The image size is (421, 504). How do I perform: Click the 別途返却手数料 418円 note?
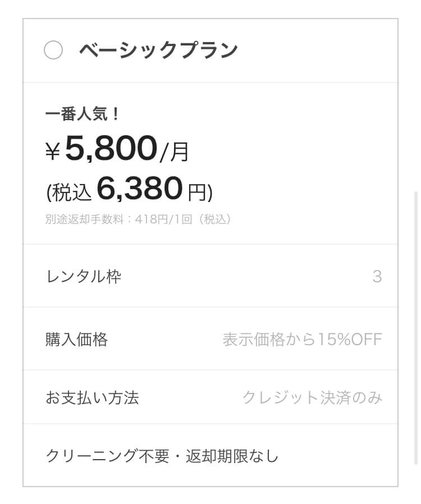[x=138, y=219]
